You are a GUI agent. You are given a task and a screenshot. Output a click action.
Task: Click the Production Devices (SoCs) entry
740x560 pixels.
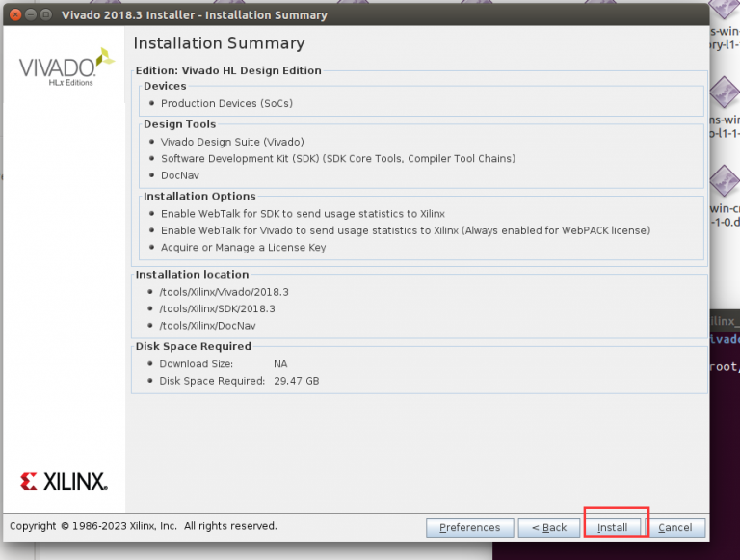[x=226, y=103]
